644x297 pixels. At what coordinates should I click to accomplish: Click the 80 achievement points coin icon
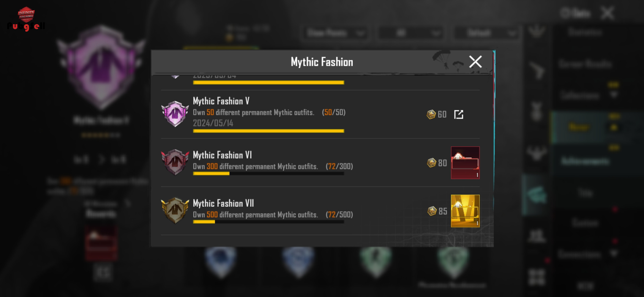431,163
